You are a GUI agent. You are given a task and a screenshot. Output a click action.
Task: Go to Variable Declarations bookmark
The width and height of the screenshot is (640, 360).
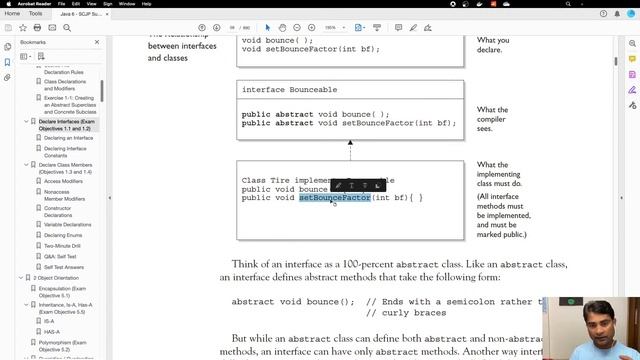coord(67,224)
